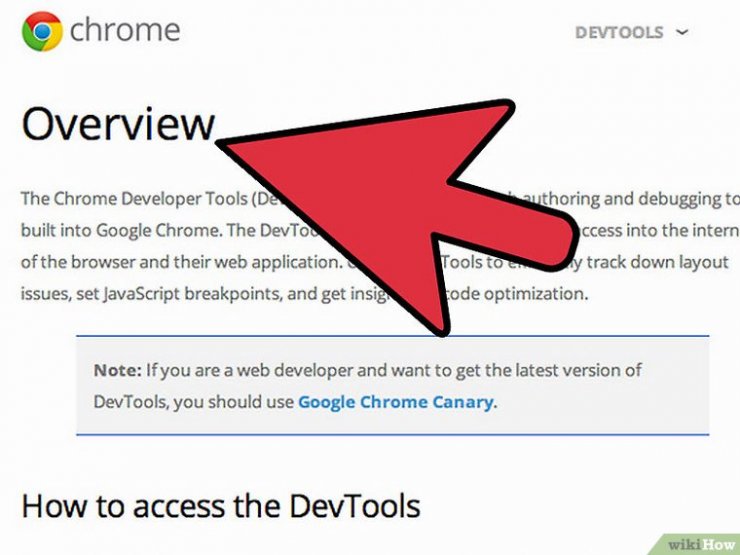Image resolution: width=740 pixels, height=555 pixels.
Task: Click the text 'The Chrome Developer Tools'
Action: (134, 199)
